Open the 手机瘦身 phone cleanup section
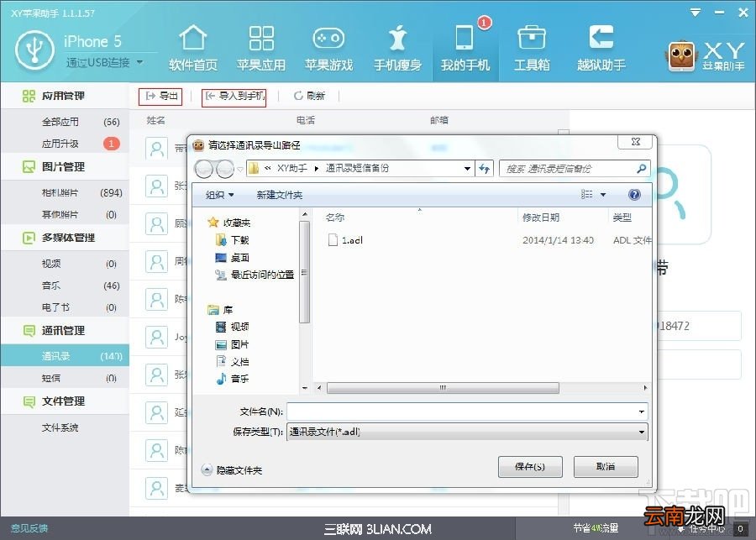Viewport: 756px width, 540px height. [397, 48]
